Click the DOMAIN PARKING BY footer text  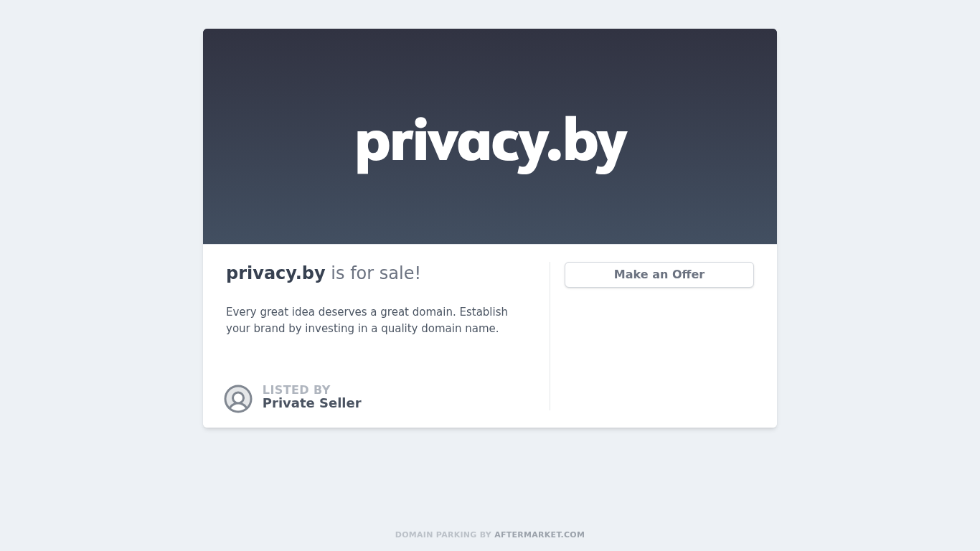pyautogui.click(x=443, y=534)
